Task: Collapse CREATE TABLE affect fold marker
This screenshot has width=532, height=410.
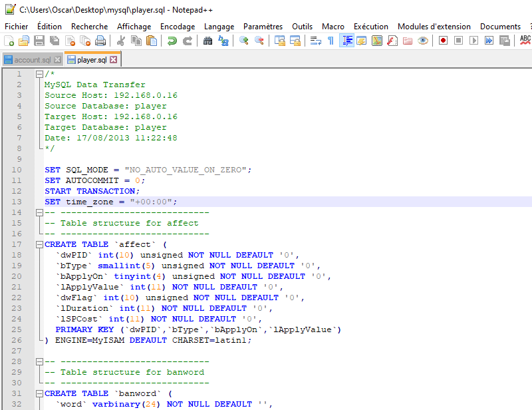Action: pos(39,244)
